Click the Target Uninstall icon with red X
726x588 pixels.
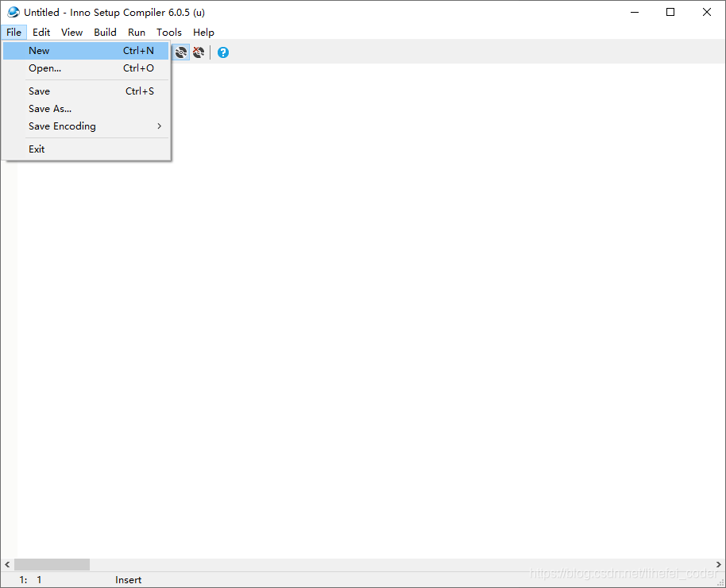(x=199, y=52)
